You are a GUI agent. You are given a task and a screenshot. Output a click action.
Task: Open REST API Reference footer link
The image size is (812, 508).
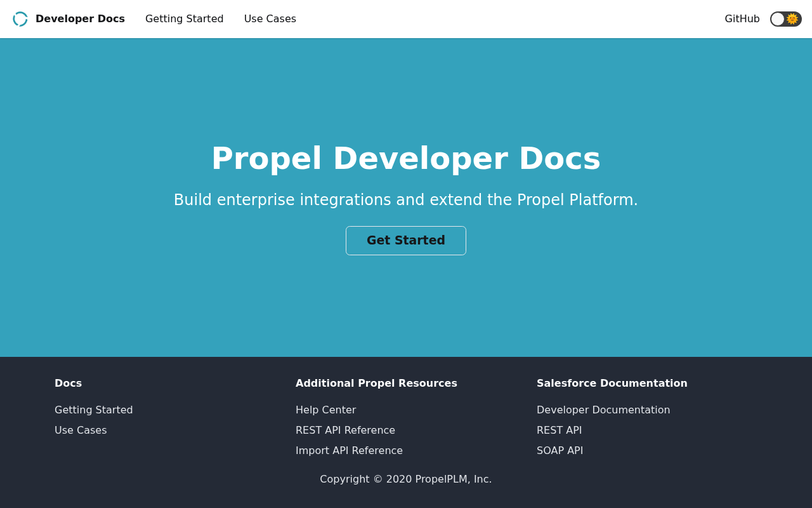[x=345, y=431]
